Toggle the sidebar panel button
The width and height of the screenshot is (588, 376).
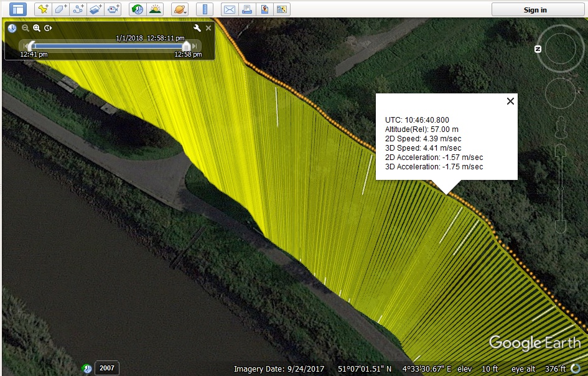point(17,9)
